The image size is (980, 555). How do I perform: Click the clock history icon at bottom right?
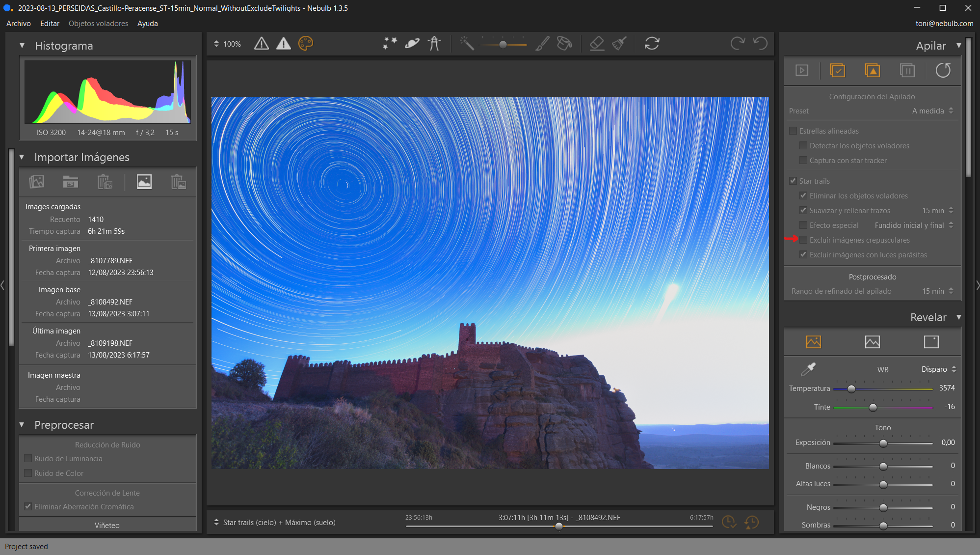[751, 522]
